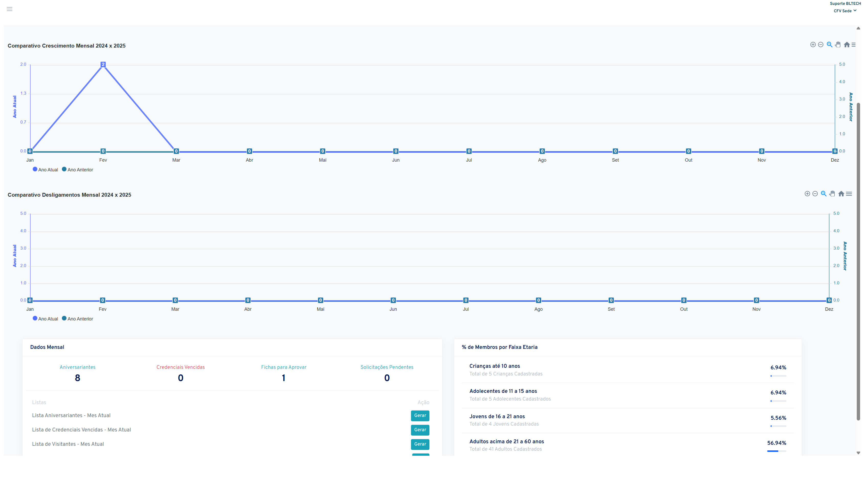
Task: Zoom in on Desligamentos chart
Action: click(x=807, y=194)
